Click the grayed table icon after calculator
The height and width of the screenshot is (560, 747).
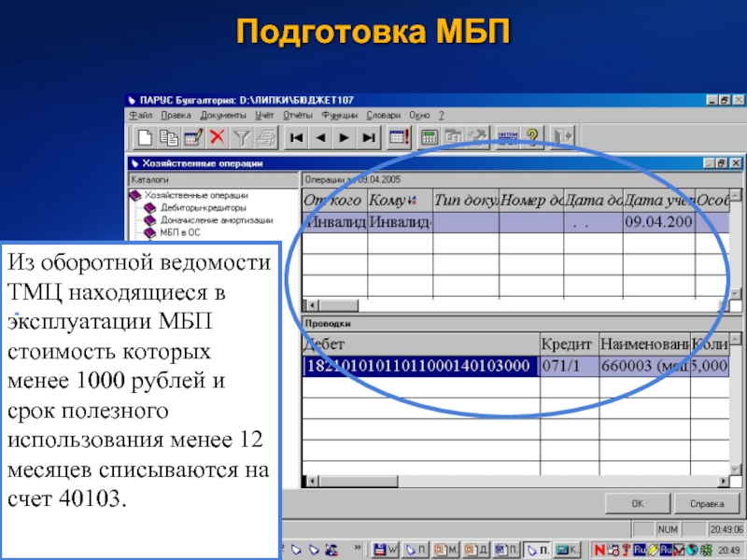tap(453, 137)
